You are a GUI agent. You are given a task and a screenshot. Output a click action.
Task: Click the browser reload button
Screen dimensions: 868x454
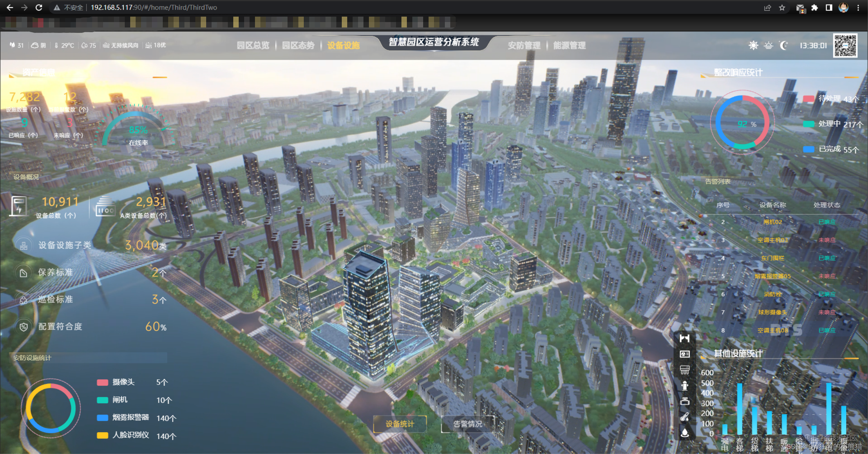click(39, 8)
